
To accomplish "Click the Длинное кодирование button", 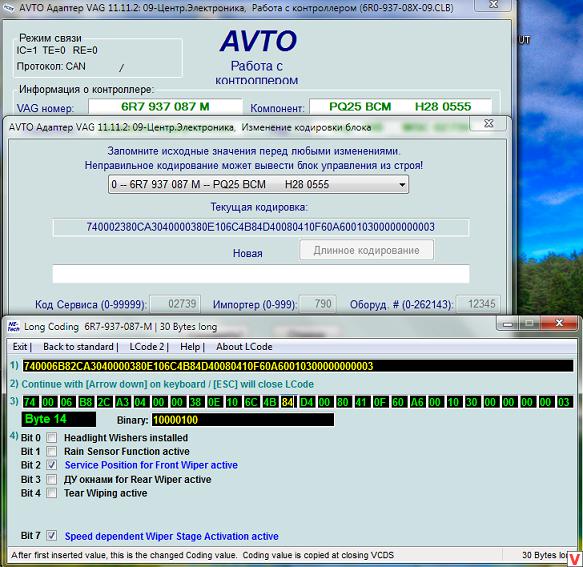I will click(x=366, y=250).
